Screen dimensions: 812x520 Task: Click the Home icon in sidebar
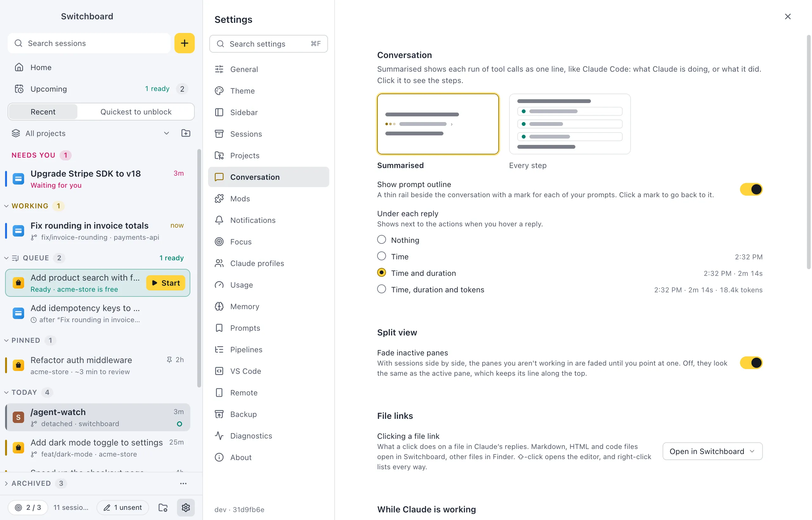click(x=19, y=67)
